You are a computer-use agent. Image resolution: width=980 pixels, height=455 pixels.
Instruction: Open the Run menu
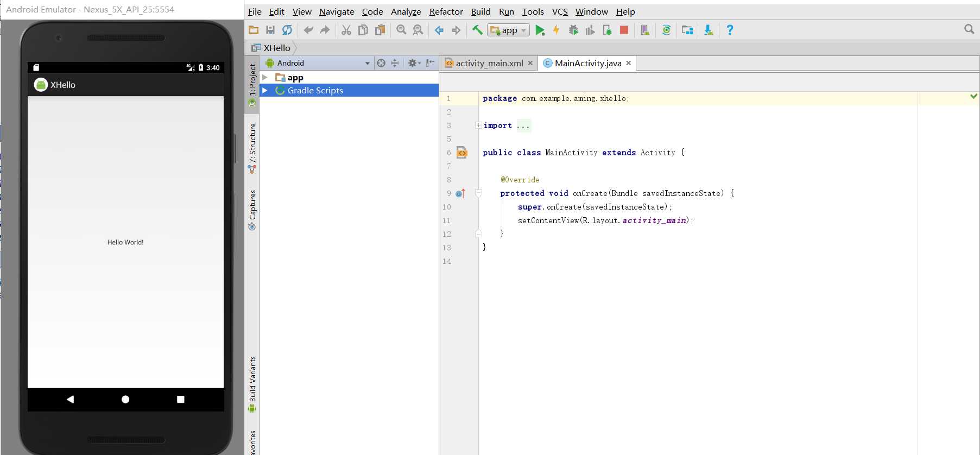[507, 11]
